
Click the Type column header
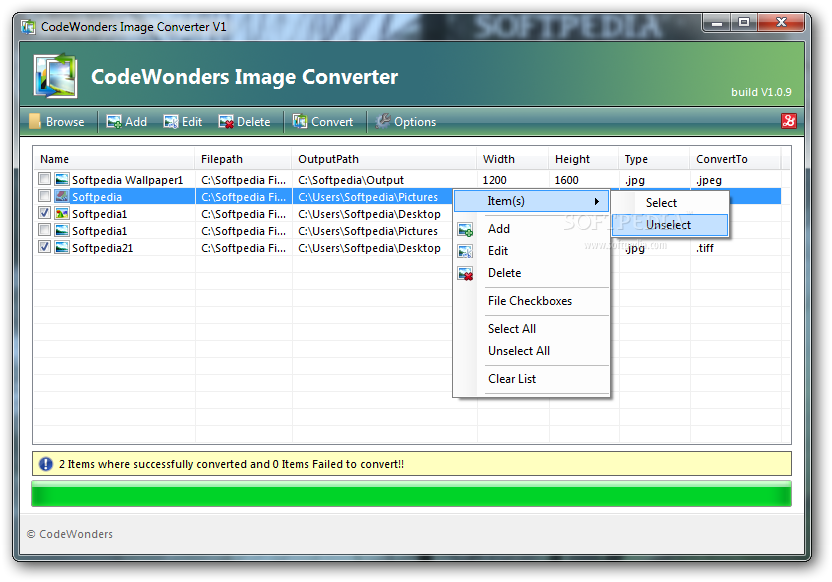[654, 159]
